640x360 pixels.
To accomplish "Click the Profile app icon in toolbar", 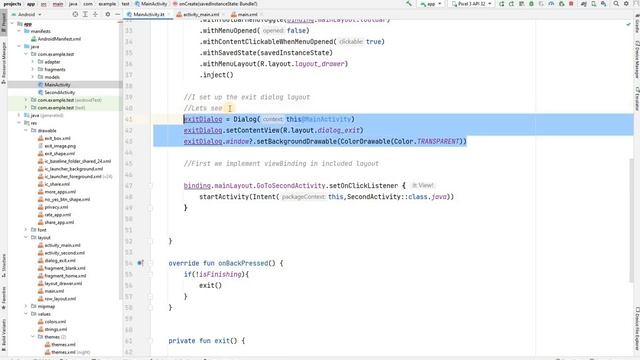I will [551, 4].
